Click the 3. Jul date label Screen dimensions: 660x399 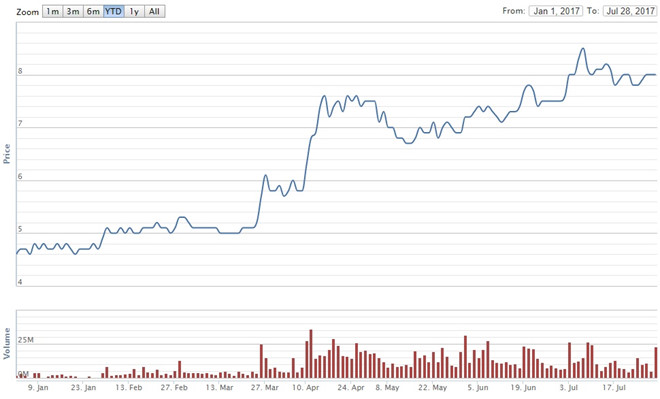tap(569, 388)
